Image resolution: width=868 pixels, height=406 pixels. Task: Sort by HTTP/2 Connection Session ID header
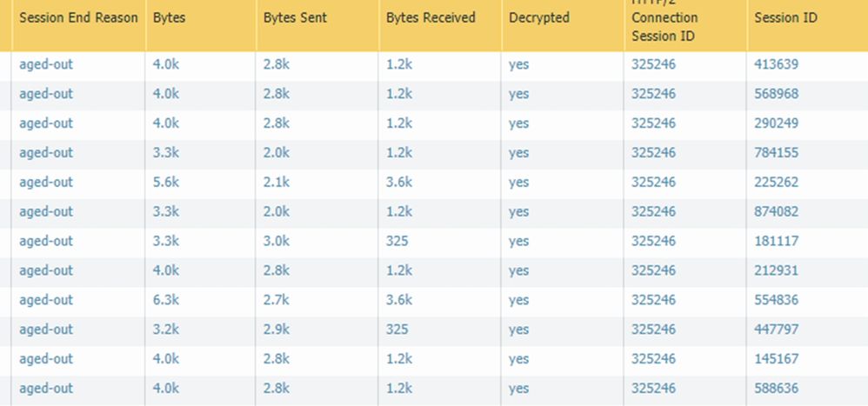click(664, 26)
